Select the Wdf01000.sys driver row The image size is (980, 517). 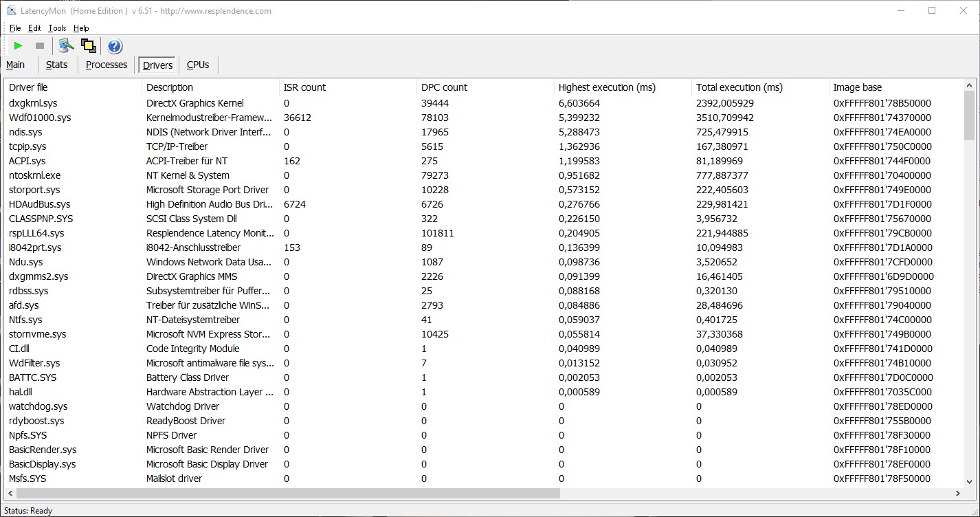[484, 118]
